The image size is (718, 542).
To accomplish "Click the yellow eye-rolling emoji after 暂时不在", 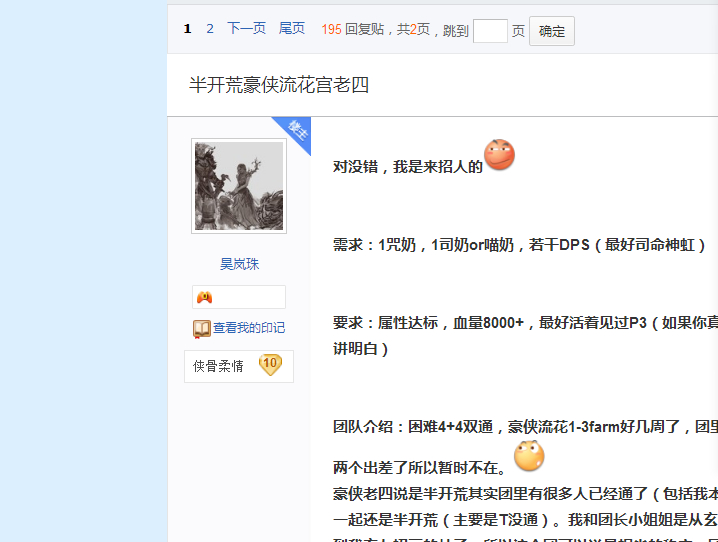I will click(x=529, y=455).
